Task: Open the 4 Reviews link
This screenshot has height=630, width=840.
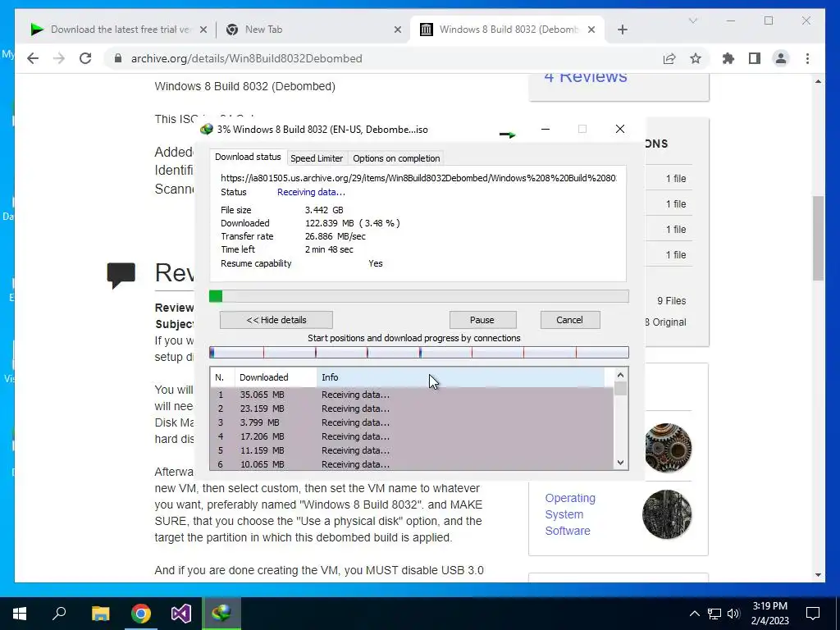Action: (x=586, y=76)
